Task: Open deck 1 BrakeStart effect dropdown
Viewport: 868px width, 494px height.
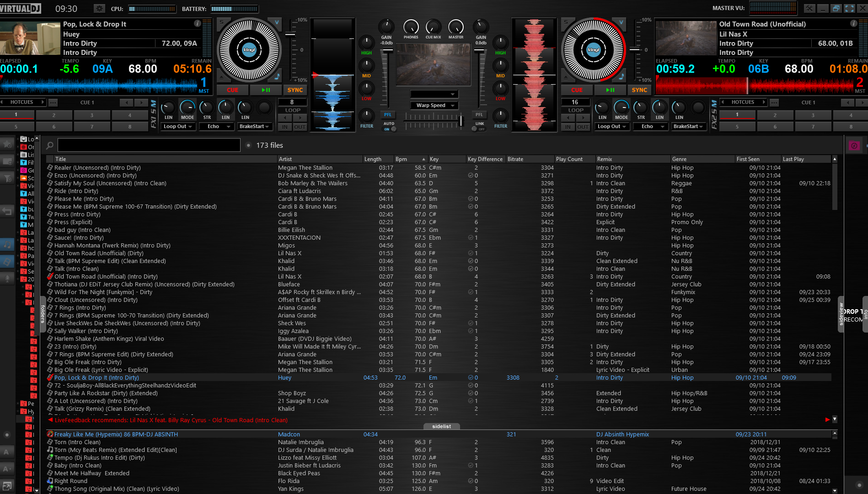Action: pyautogui.click(x=255, y=127)
